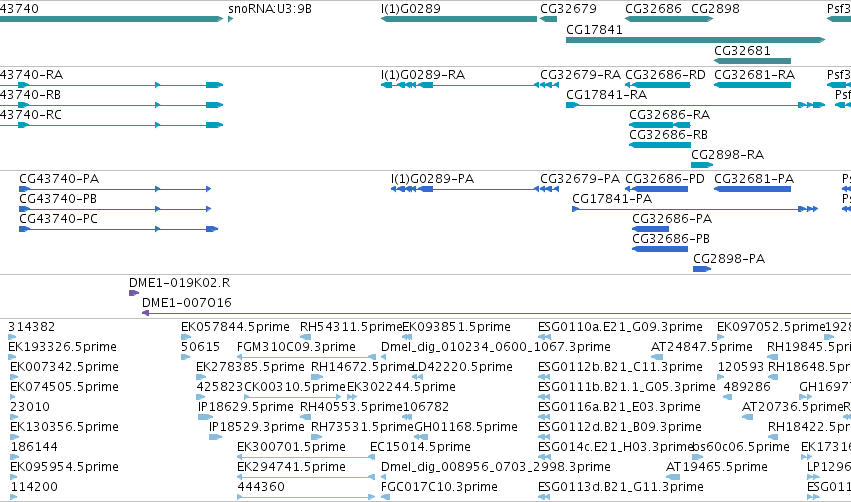Click the l(1)G0289-RA transcript
The image size is (851, 502).
(459, 85)
